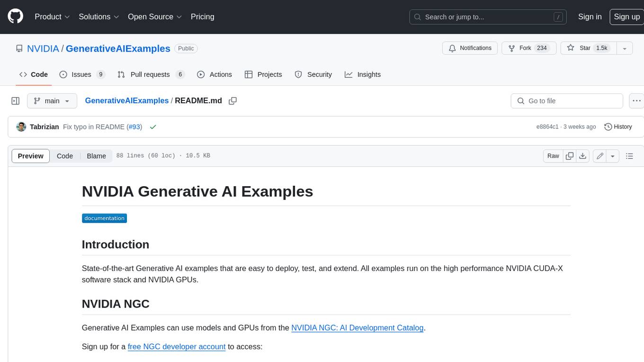Click the Introduction heading
This screenshot has height=362, width=644.
[x=116, y=244]
